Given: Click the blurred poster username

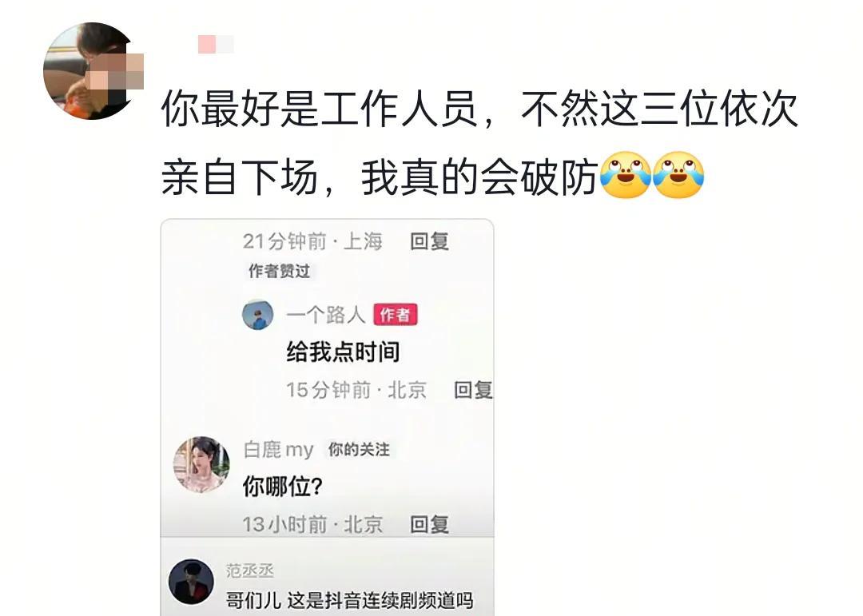Looking at the screenshot, I should click(216, 45).
